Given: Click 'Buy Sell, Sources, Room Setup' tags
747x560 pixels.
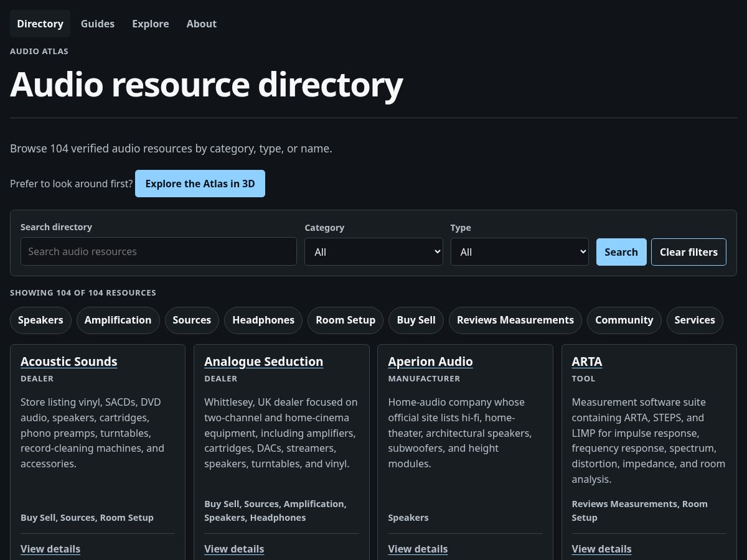Looking at the screenshot, I should tap(87, 518).
